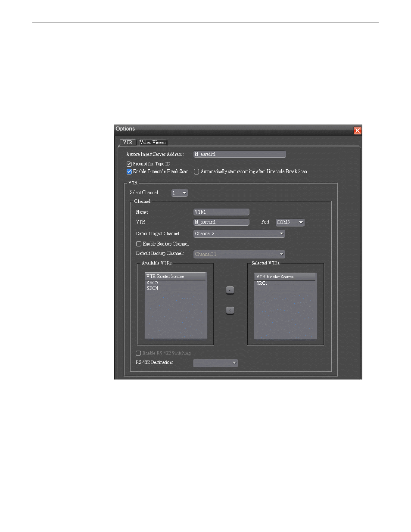Select SRC3 in Available VTRs list
The width and height of the screenshot is (411, 532).
coord(153,283)
